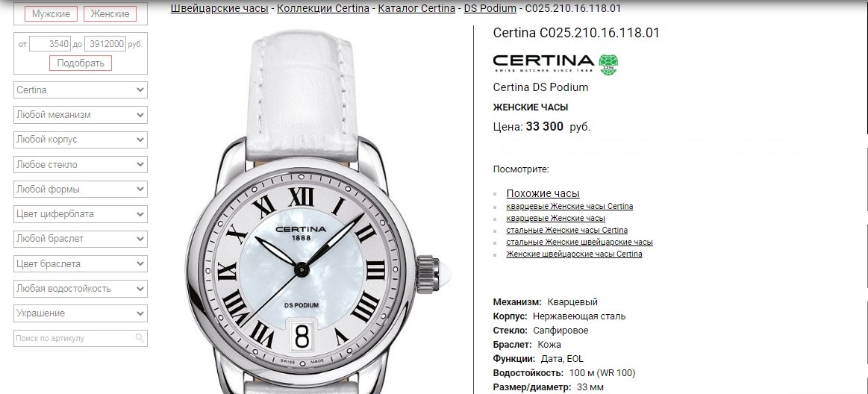Go to Швейцарские часы breadcrumb
The height and width of the screenshot is (394, 868).
219,8
